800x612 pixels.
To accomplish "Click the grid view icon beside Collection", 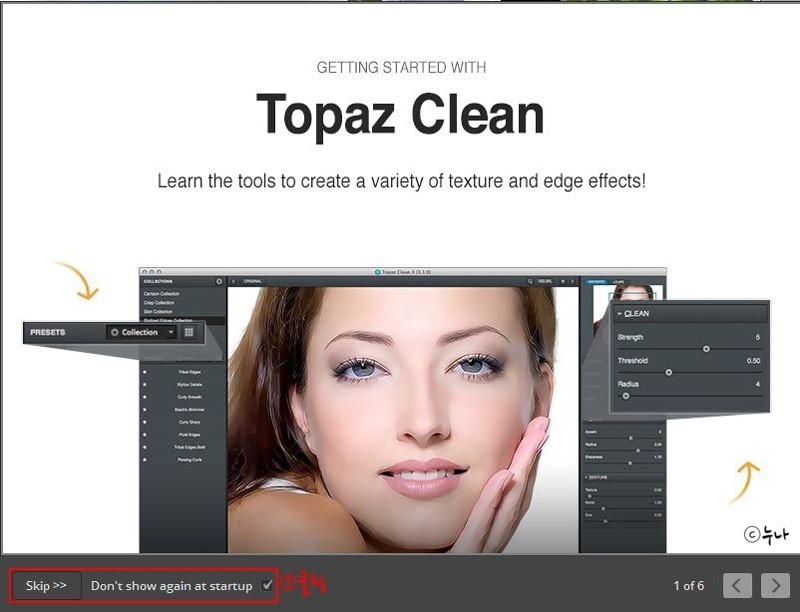I will click(189, 333).
